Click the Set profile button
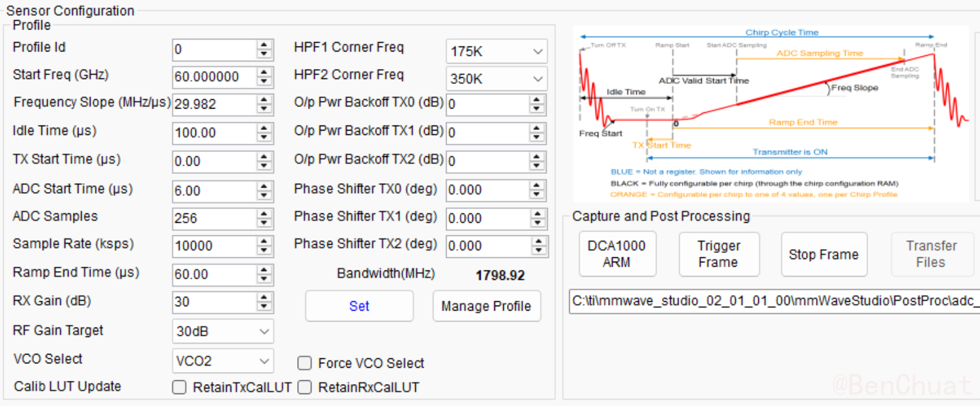This screenshot has width=980, height=406. click(359, 306)
